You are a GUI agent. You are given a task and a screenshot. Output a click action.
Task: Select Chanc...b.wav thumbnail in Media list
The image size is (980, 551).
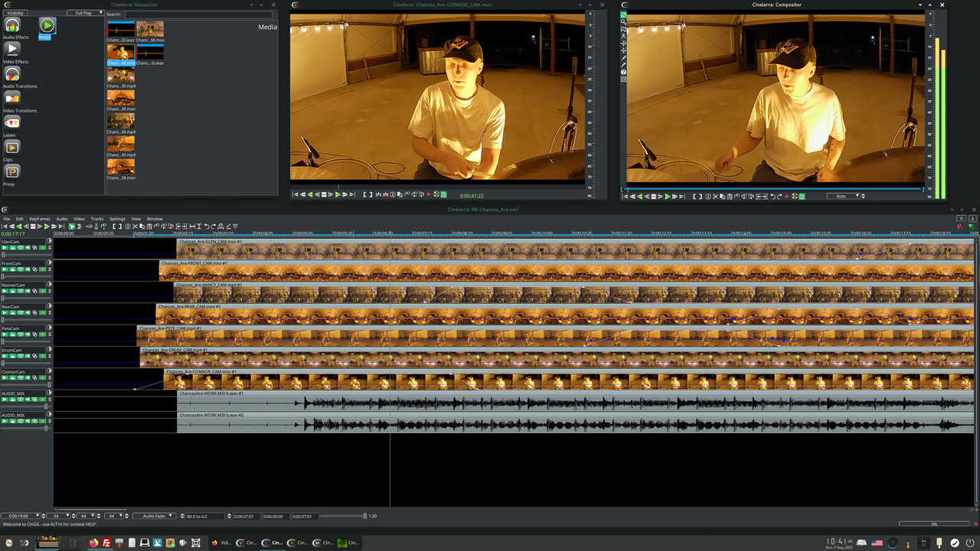pyautogui.click(x=150, y=52)
